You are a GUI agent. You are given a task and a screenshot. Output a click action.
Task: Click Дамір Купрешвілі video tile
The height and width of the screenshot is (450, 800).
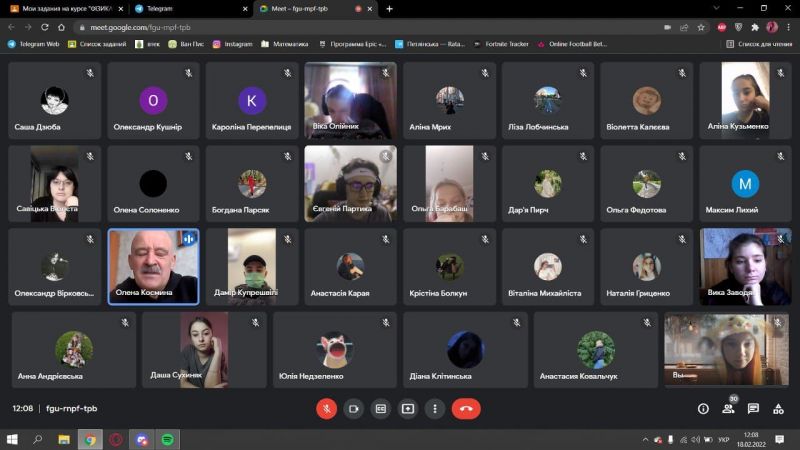click(252, 267)
